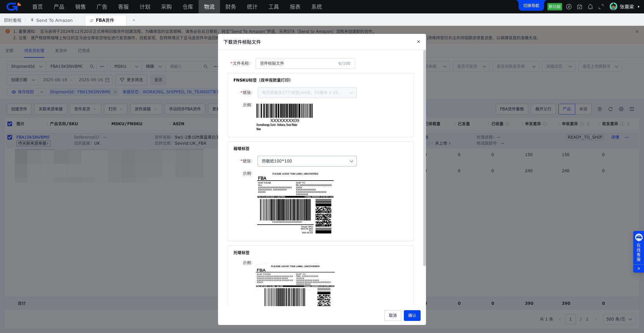Switch to the Send To Amazon tab
The height and width of the screenshot is (333, 644).
tap(54, 20)
